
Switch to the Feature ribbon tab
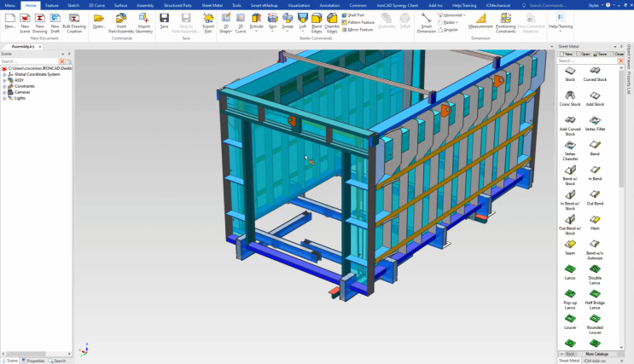52,5
